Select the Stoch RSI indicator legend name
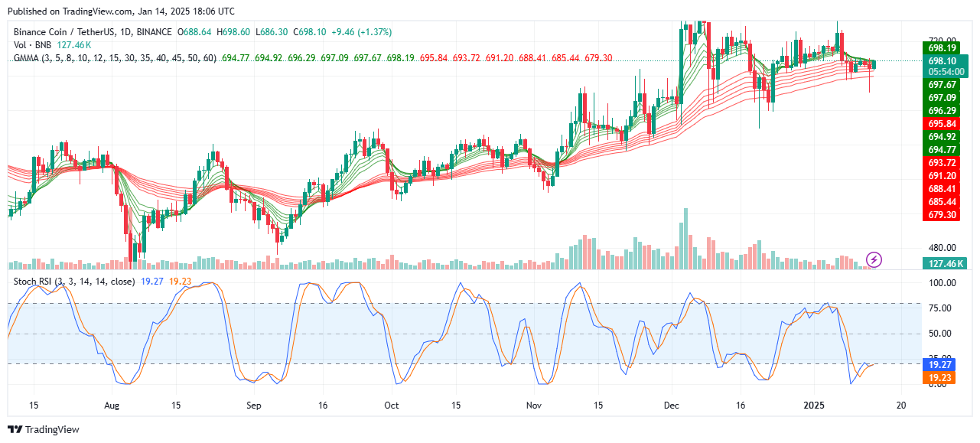 tap(74, 282)
